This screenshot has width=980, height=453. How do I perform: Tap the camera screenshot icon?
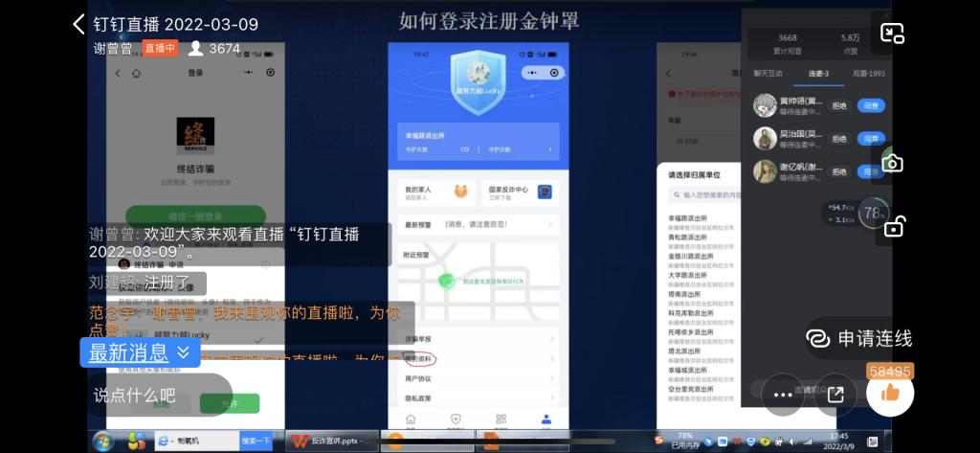tap(892, 163)
